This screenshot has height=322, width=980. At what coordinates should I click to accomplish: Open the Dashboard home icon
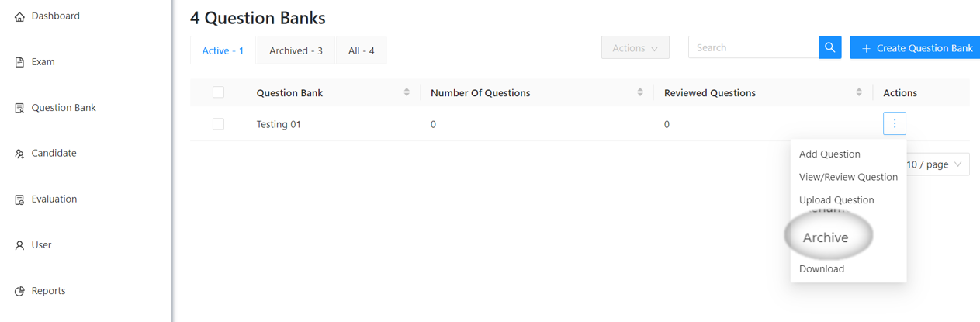[19, 16]
